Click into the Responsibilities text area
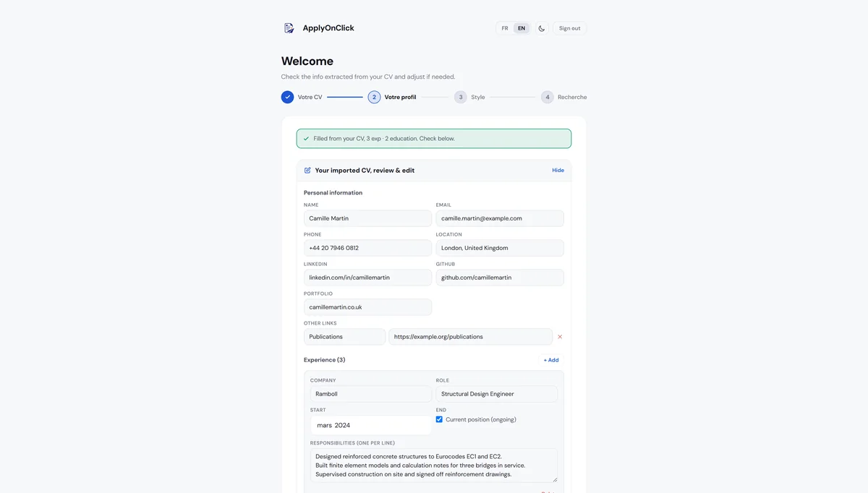The width and height of the screenshot is (868, 493). click(x=434, y=466)
